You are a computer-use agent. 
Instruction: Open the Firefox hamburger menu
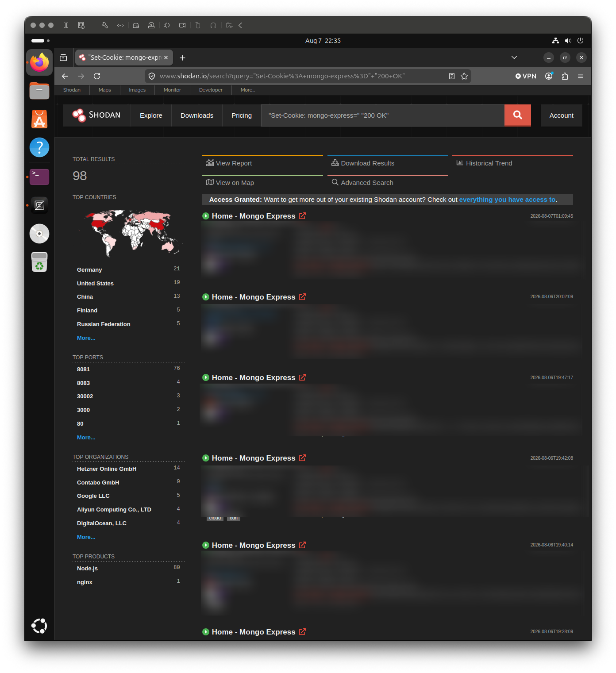581,76
